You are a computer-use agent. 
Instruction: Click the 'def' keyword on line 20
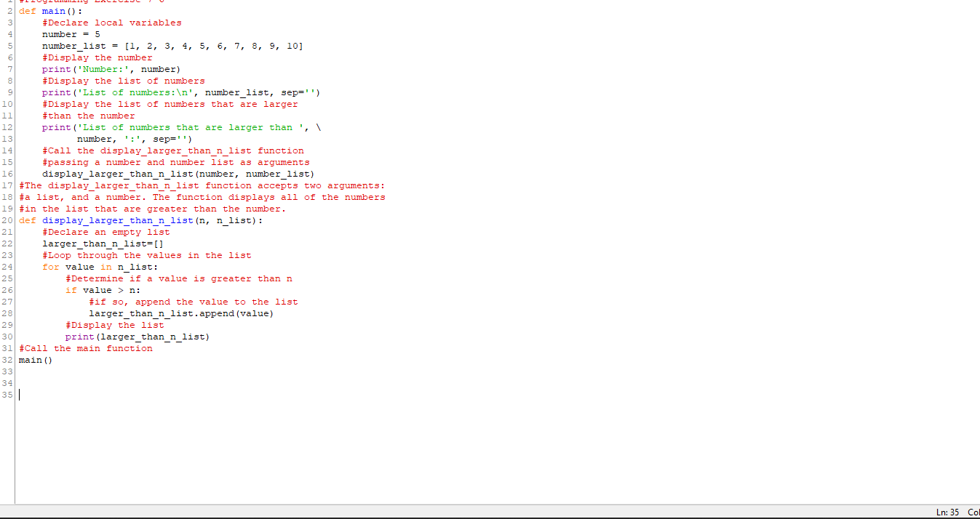pyautogui.click(x=27, y=220)
